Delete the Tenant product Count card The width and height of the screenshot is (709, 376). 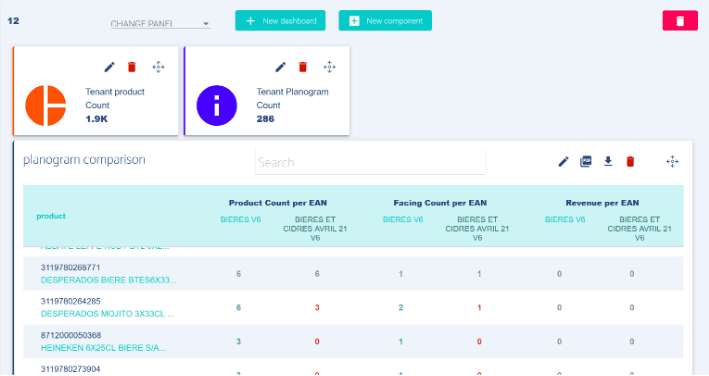tap(132, 67)
